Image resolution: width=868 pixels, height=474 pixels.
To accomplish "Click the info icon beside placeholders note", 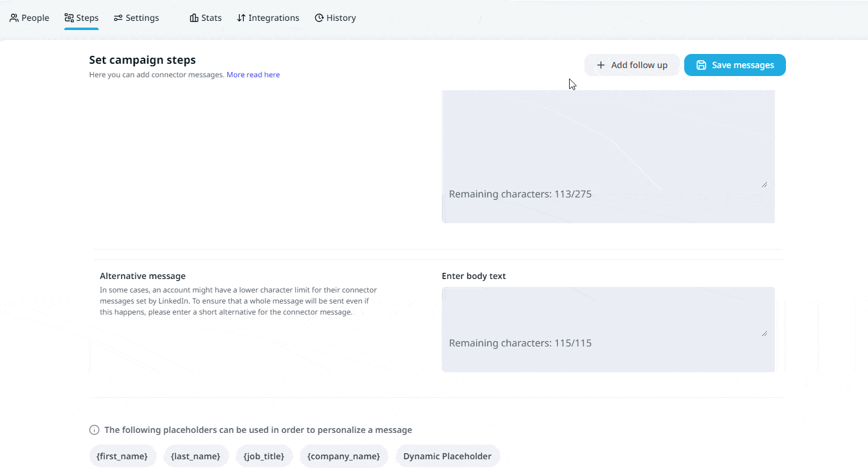I will [x=94, y=430].
